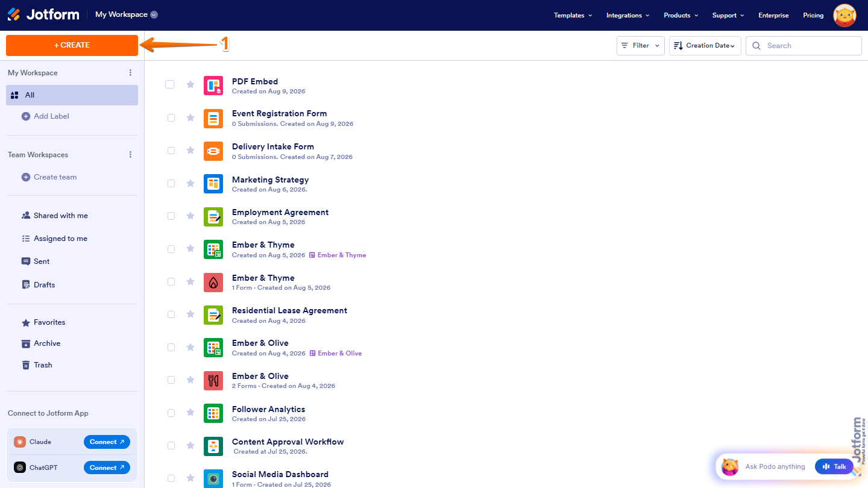Open the Integrations menu dropdown

[627, 15]
